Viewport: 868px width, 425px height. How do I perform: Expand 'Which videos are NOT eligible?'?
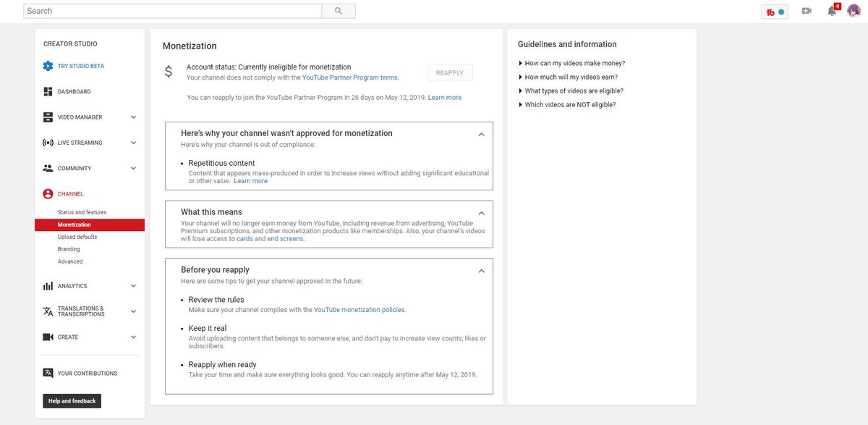[x=567, y=105]
